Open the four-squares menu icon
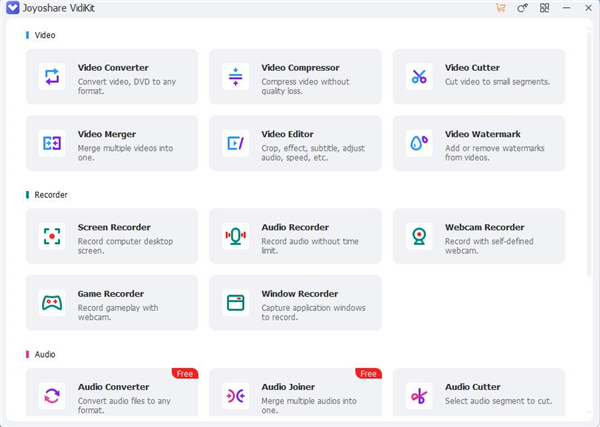Screen dimensions: 600x427 coord(544,8)
